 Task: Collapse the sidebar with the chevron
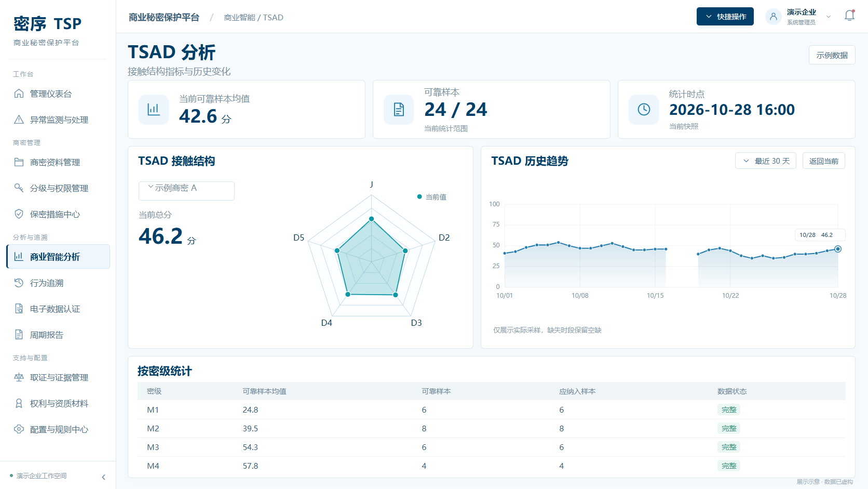(103, 477)
